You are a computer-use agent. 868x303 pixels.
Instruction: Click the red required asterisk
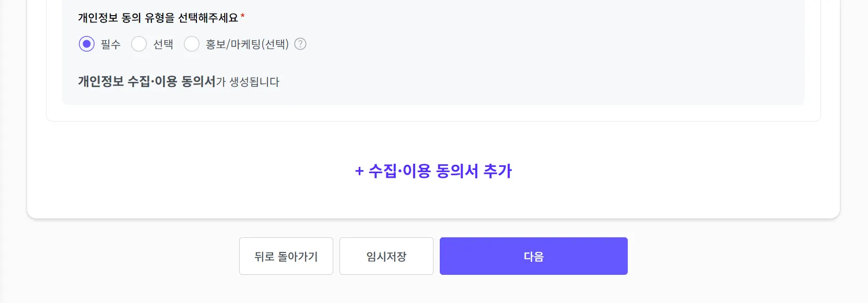[243, 17]
